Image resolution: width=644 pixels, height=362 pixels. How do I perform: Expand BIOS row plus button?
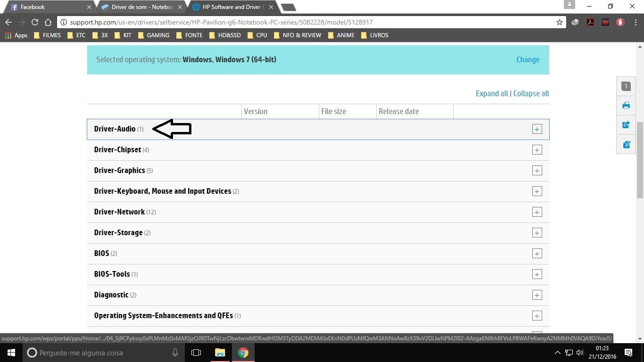537,254
